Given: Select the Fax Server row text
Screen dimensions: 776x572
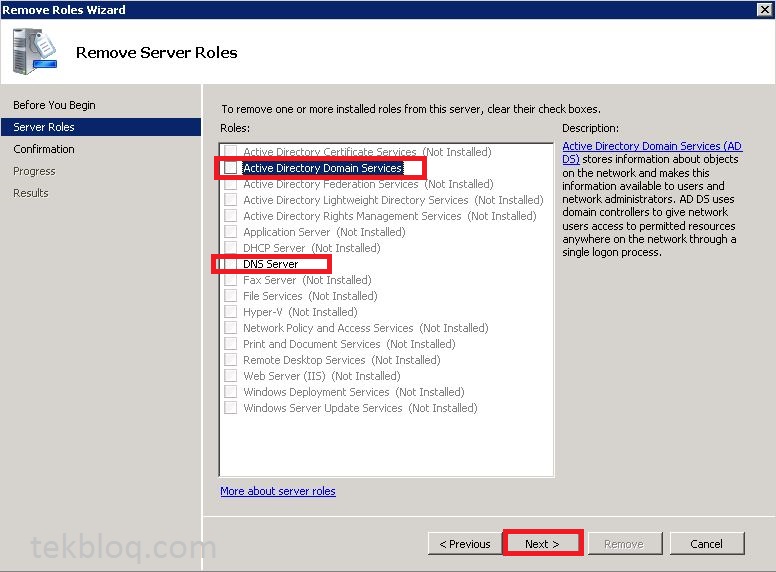Looking at the screenshot, I should (x=307, y=280).
